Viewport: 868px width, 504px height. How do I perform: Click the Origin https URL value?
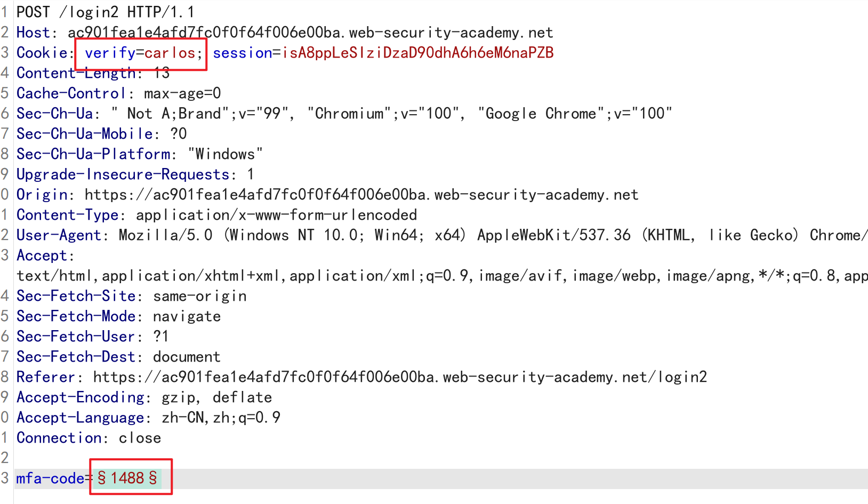point(361,195)
